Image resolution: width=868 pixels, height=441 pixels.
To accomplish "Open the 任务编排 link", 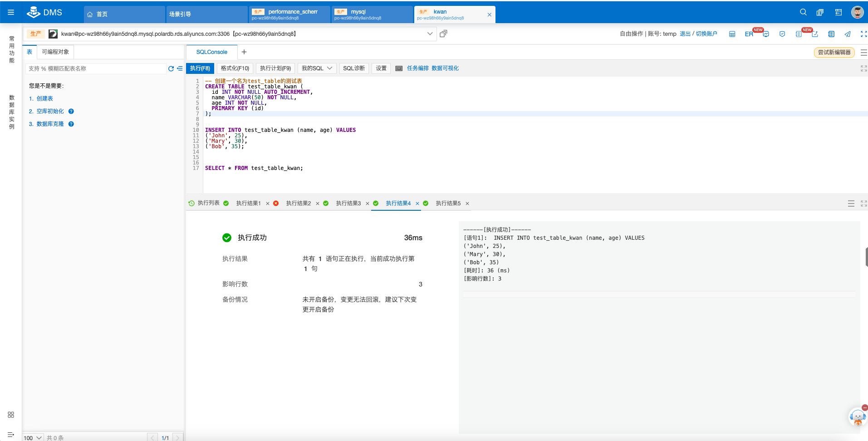I will click(x=418, y=68).
